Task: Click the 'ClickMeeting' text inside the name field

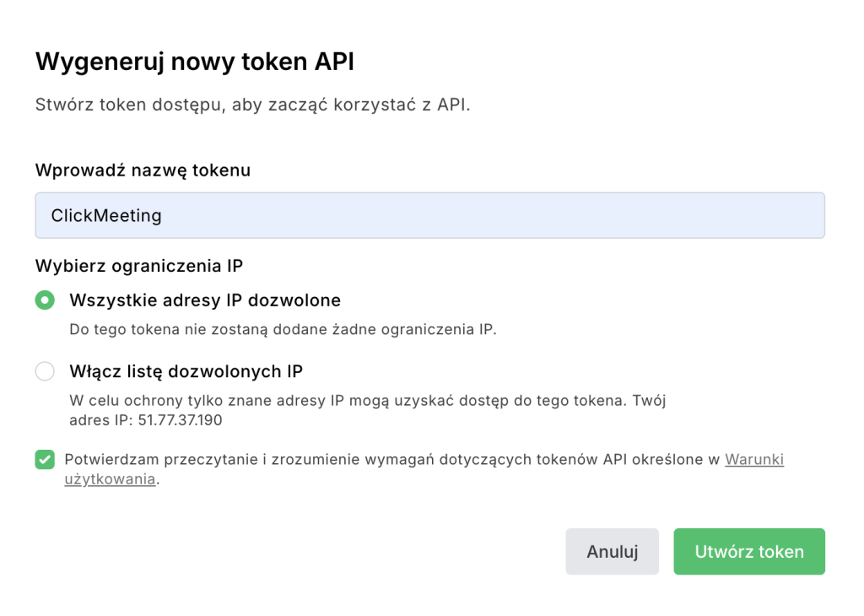Action: (x=106, y=216)
